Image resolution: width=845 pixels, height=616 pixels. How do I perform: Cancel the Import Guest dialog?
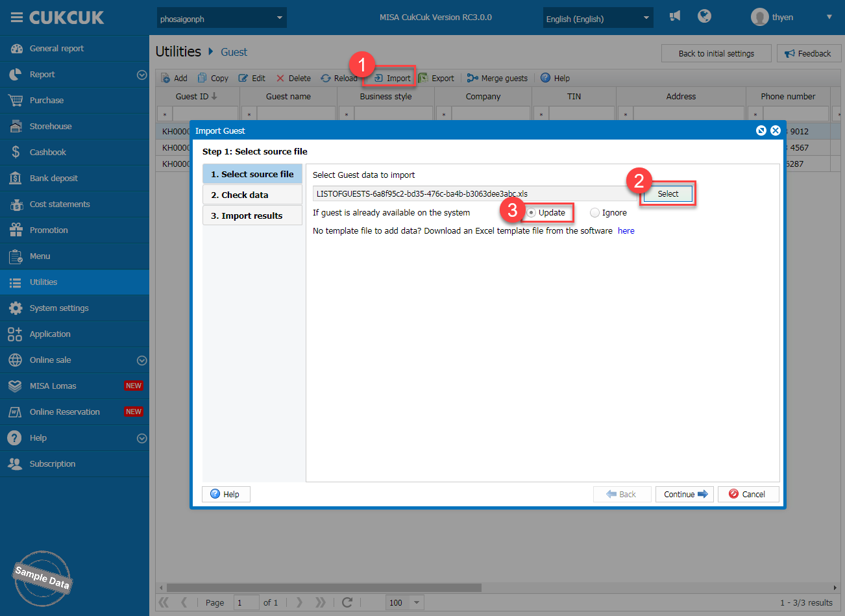click(x=748, y=494)
